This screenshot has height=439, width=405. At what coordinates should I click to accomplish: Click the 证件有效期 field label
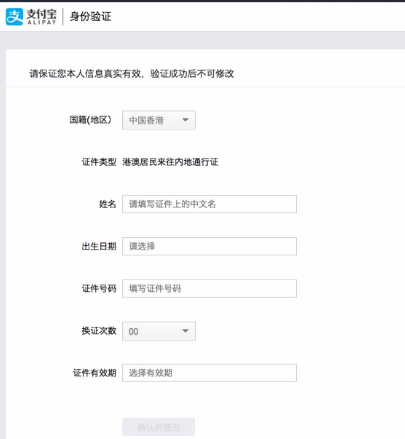(x=95, y=373)
